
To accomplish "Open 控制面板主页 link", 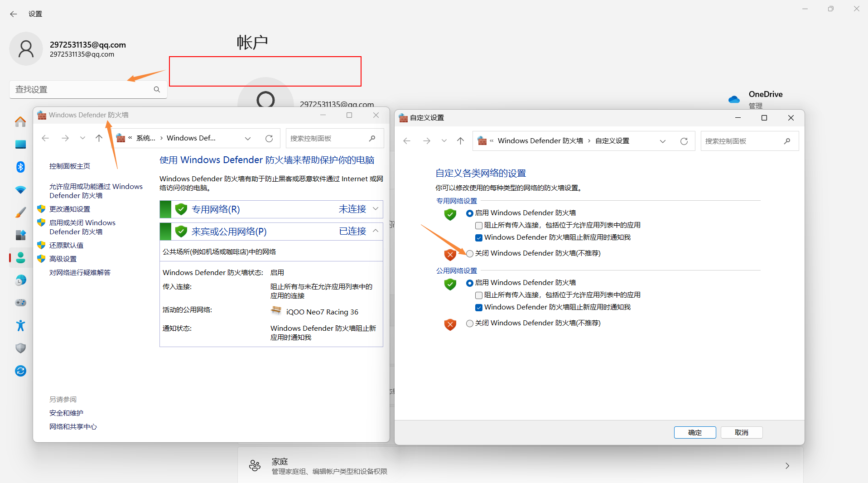I will (x=70, y=166).
